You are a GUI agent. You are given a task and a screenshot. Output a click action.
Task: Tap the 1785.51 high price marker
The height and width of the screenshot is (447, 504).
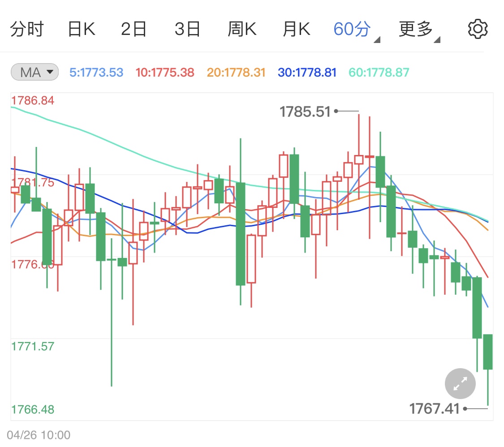pyautogui.click(x=305, y=112)
